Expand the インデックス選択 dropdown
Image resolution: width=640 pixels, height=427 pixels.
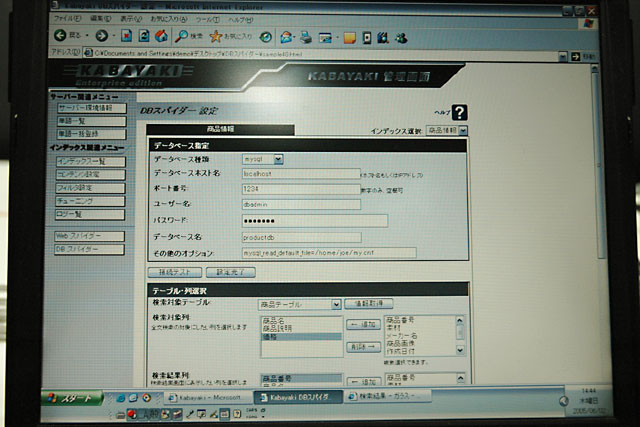(x=463, y=131)
